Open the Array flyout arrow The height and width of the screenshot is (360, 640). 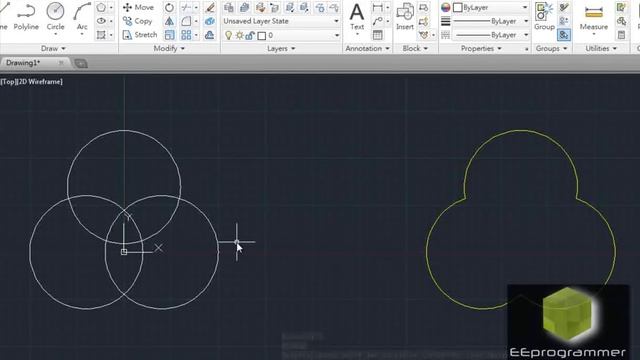point(196,35)
